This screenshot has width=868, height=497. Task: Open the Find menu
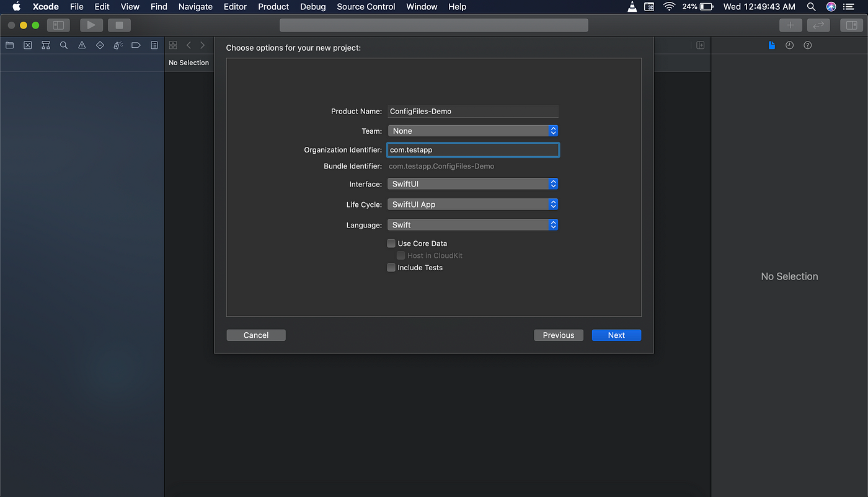tap(159, 7)
